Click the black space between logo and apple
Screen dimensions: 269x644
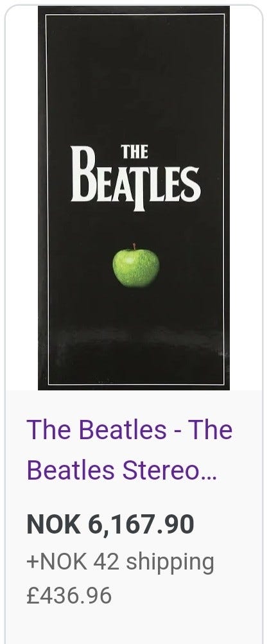(x=135, y=228)
